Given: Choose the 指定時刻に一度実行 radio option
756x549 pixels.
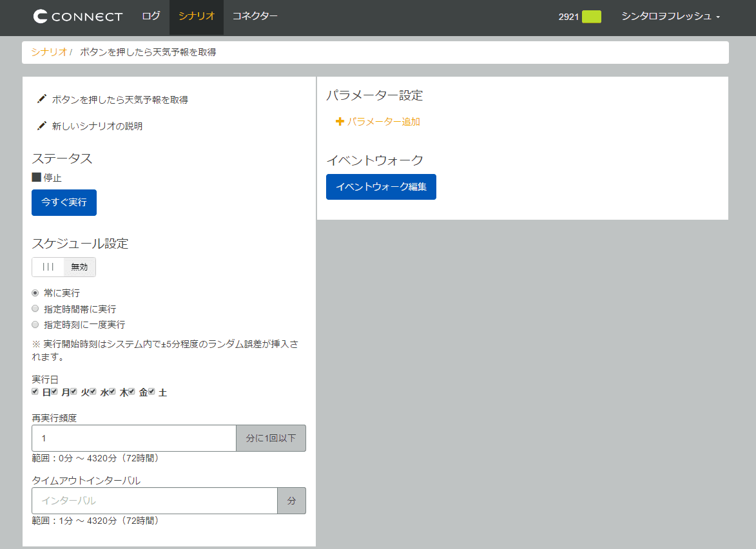Looking at the screenshot, I should tap(35, 325).
